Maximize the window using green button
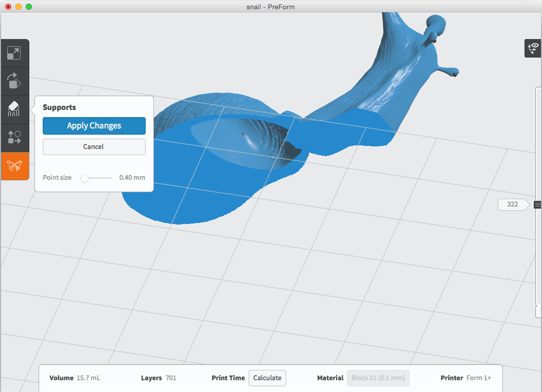 (x=29, y=6)
